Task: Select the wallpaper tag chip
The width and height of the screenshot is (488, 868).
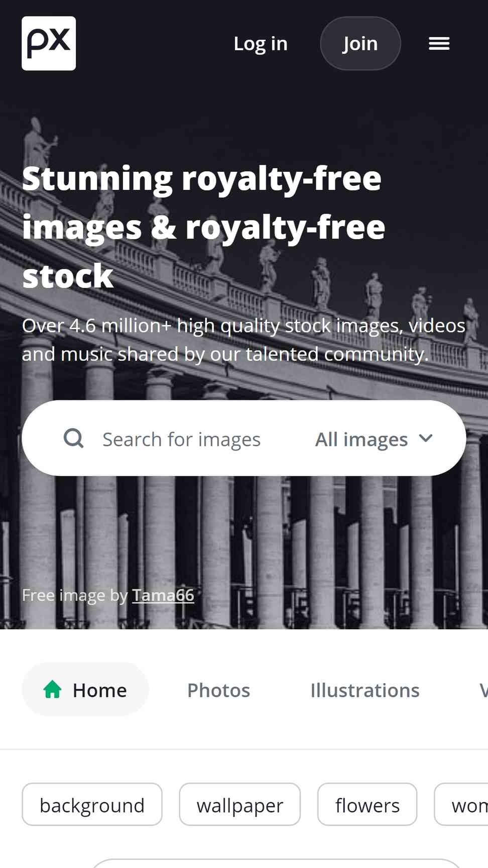Action: [240, 804]
